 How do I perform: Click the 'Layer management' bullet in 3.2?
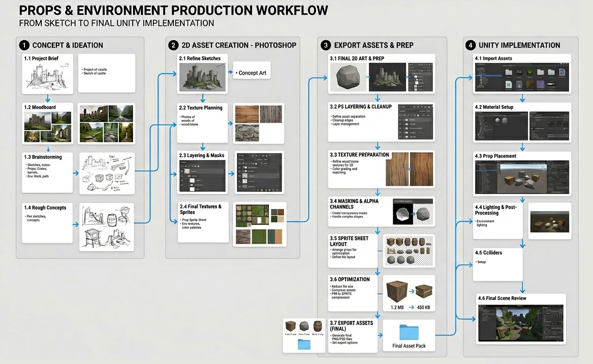pos(346,124)
